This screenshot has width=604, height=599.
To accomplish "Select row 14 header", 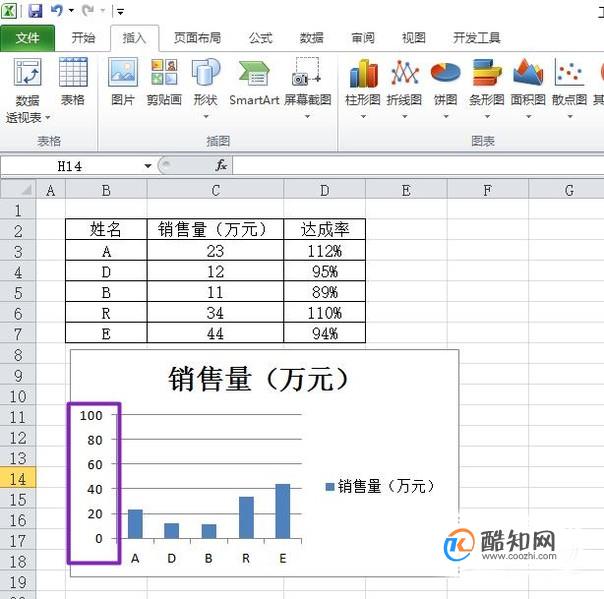I will click(x=18, y=478).
